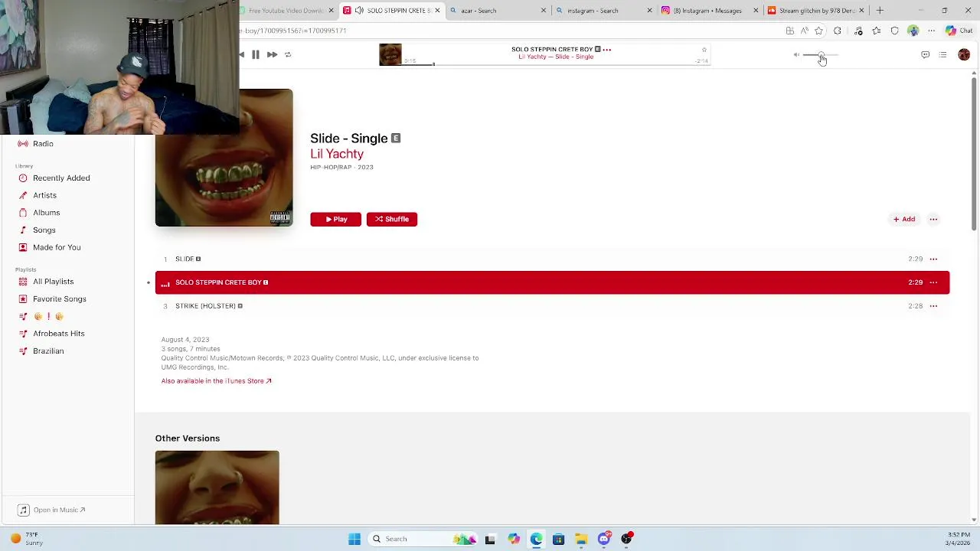Open more options for the STRIKE (HOLSTER) track
980x551 pixels.
pyautogui.click(x=933, y=306)
